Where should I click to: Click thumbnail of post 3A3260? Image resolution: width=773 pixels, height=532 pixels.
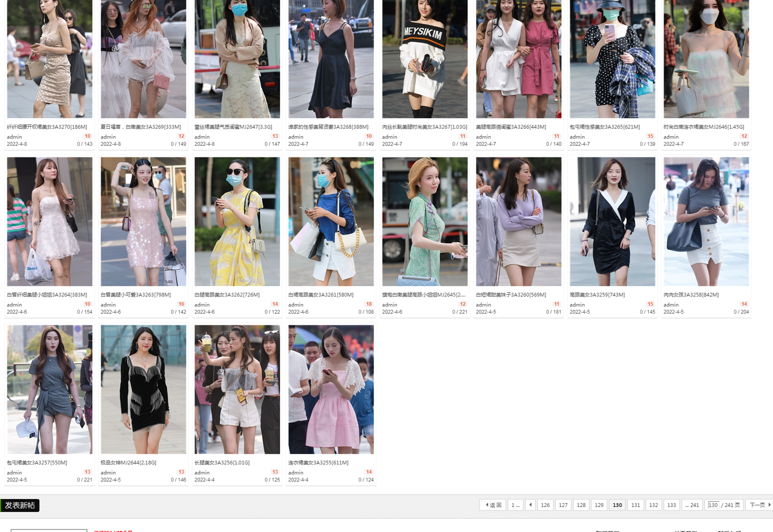(x=519, y=222)
